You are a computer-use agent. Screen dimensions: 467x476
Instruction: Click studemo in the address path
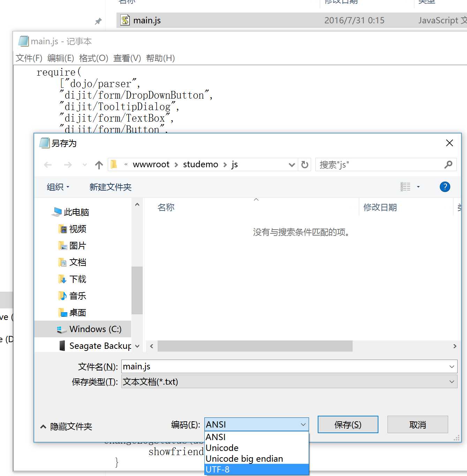click(x=201, y=164)
